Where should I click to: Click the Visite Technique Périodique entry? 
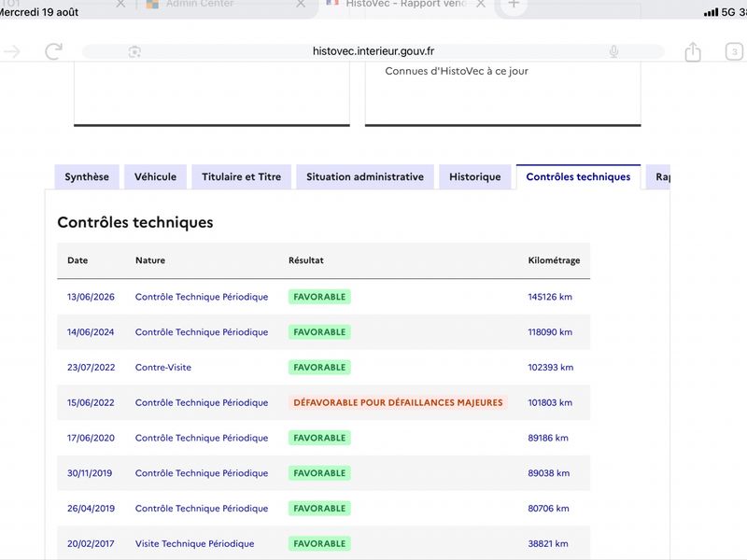coord(194,543)
